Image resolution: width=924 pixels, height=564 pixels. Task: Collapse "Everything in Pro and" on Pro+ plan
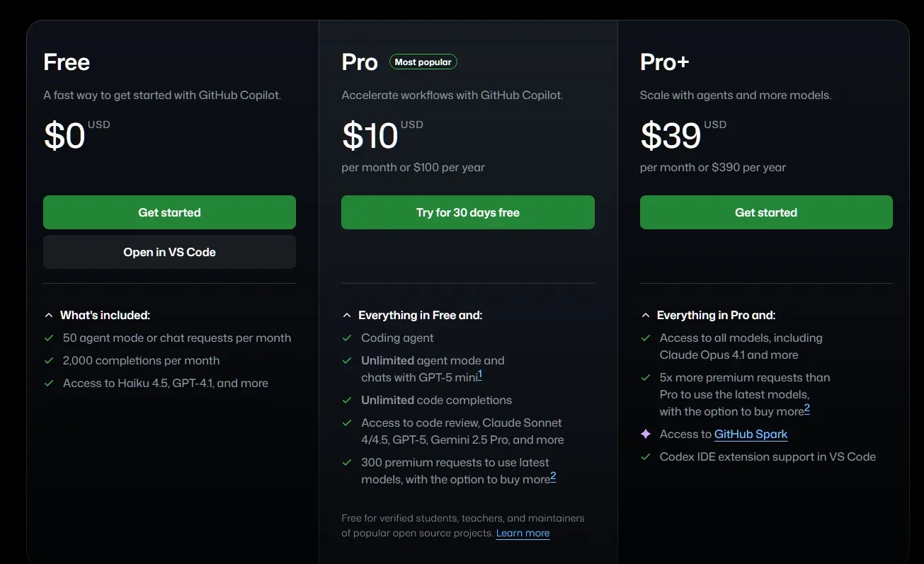click(645, 315)
